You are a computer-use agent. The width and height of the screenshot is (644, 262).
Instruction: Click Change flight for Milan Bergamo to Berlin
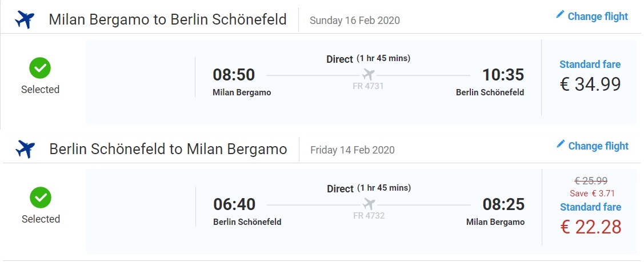click(x=598, y=17)
